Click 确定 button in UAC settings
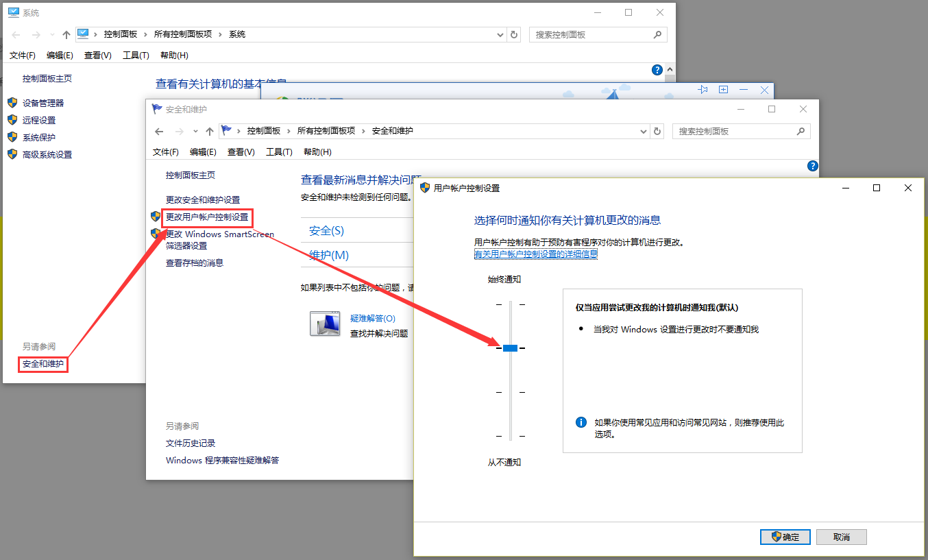Image resolution: width=928 pixels, height=560 pixels. (785, 537)
